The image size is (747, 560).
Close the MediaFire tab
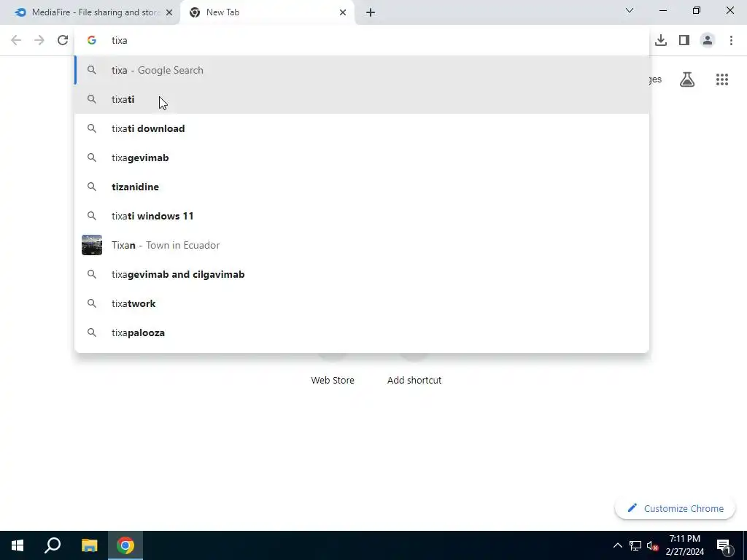(x=169, y=12)
